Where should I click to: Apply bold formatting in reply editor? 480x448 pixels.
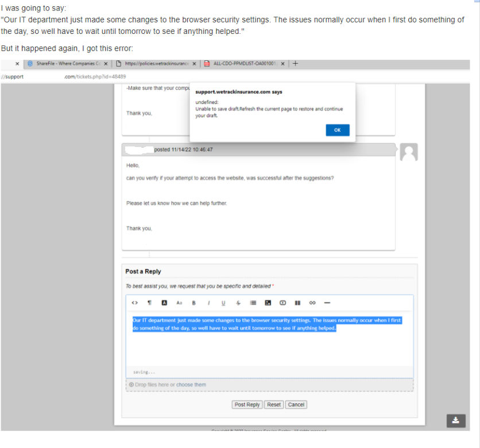pyautogui.click(x=194, y=303)
